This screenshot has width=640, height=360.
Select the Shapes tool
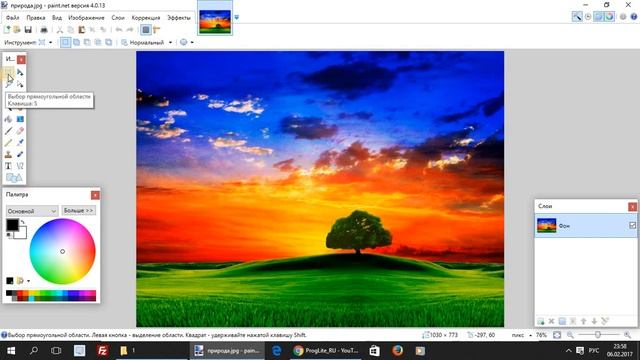[x=14, y=178]
